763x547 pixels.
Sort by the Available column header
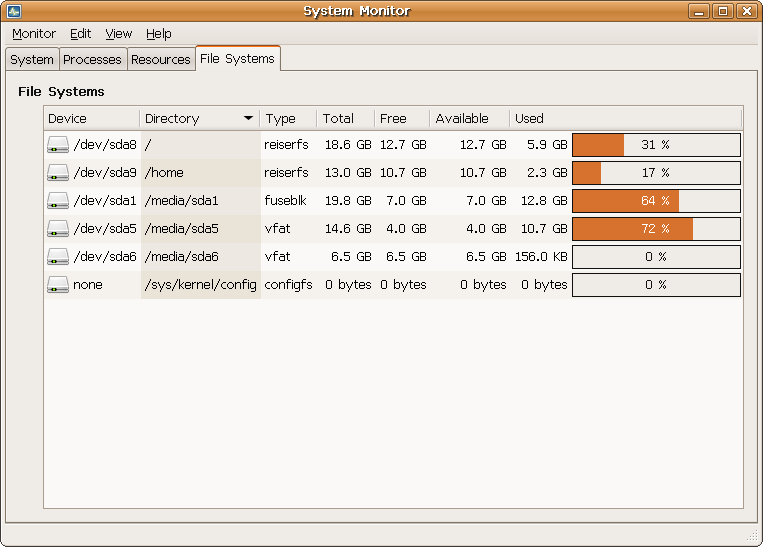click(470, 118)
